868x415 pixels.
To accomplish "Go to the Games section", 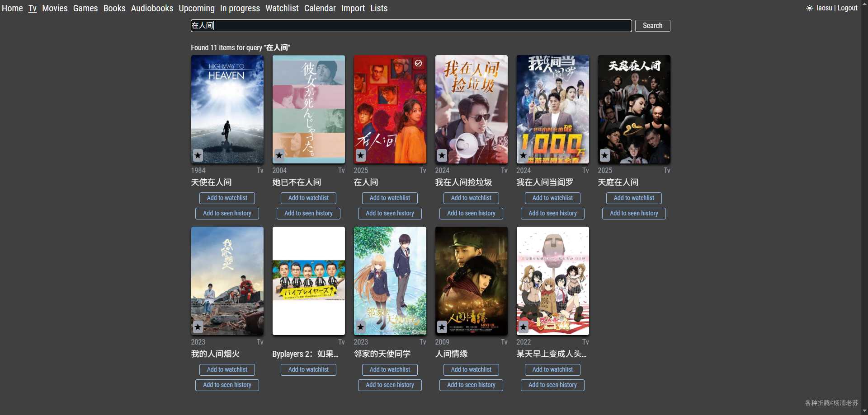I will point(85,8).
